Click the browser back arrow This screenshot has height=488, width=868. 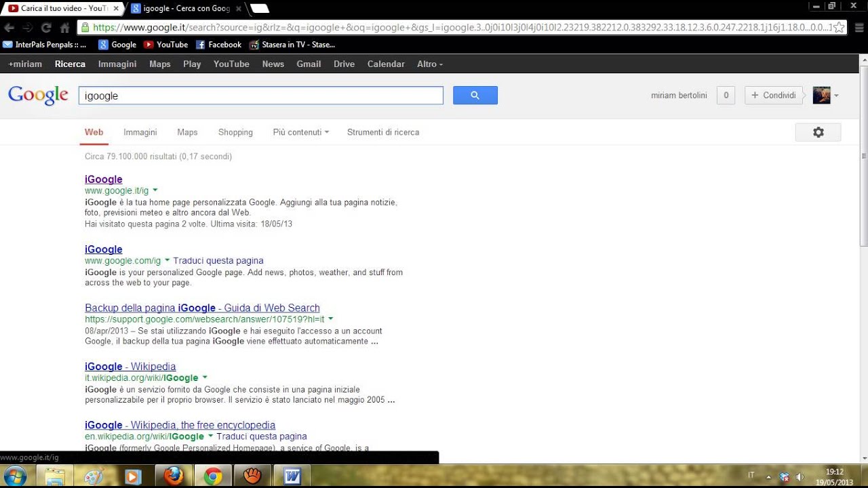click(x=9, y=28)
